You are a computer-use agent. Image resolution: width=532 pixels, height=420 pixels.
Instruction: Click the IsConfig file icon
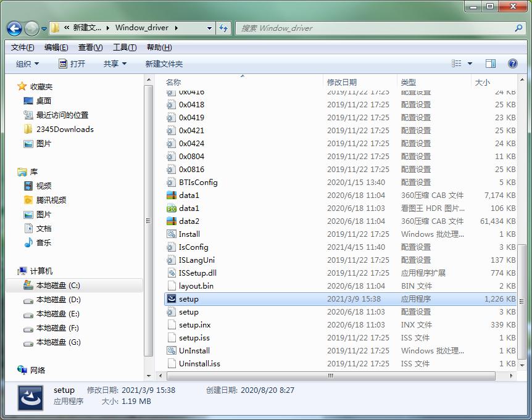click(x=172, y=247)
